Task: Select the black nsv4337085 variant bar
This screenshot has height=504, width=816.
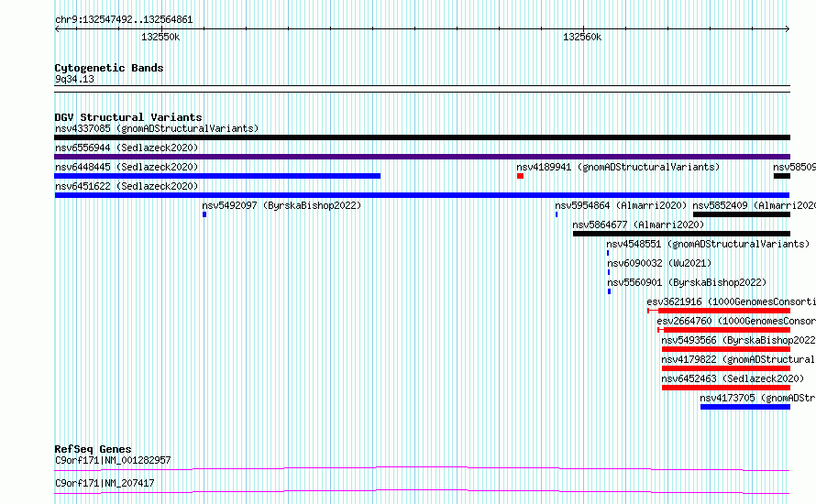Action: click(x=422, y=137)
